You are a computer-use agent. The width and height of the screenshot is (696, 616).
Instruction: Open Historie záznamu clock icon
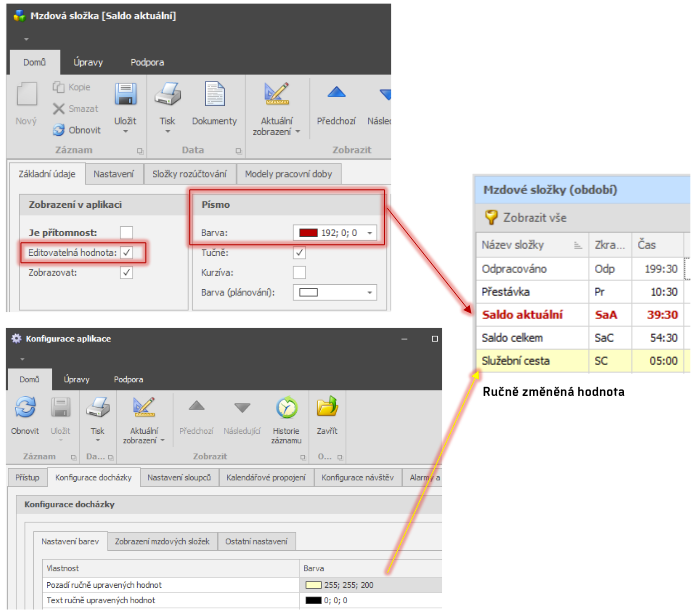point(287,407)
